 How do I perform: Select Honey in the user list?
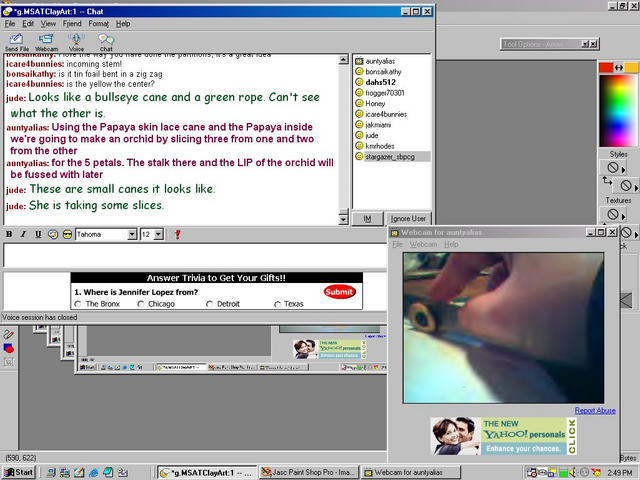coord(375,104)
